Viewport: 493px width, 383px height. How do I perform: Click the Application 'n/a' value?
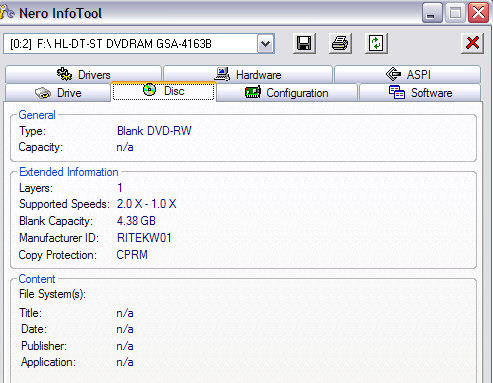(x=125, y=362)
